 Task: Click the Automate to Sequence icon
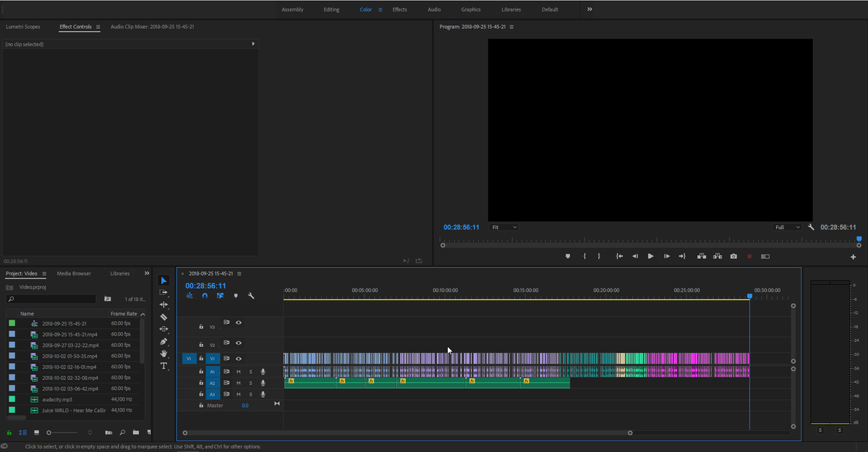[x=109, y=432]
